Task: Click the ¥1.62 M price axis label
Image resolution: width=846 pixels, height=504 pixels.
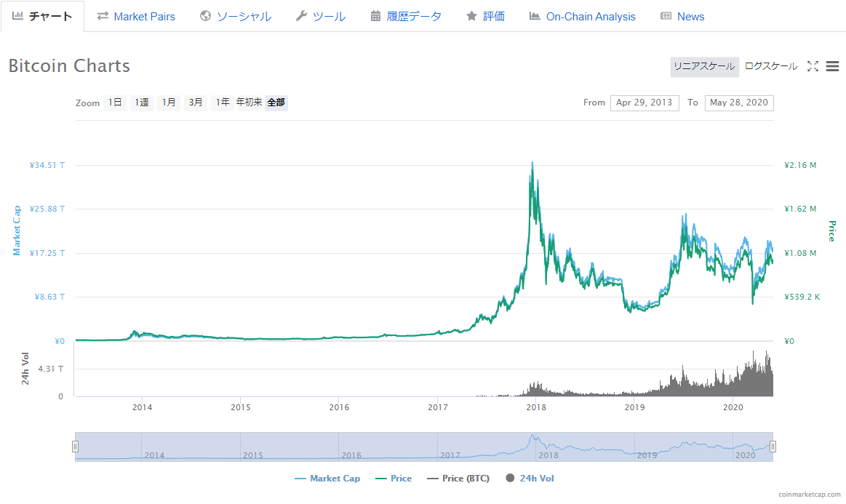Action: point(800,209)
